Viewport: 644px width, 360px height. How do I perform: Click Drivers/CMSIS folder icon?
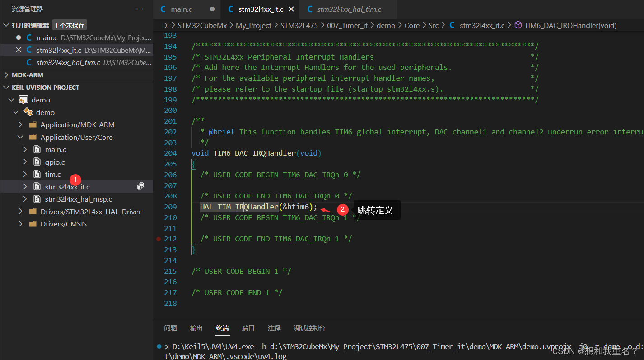pyautogui.click(x=33, y=224)
